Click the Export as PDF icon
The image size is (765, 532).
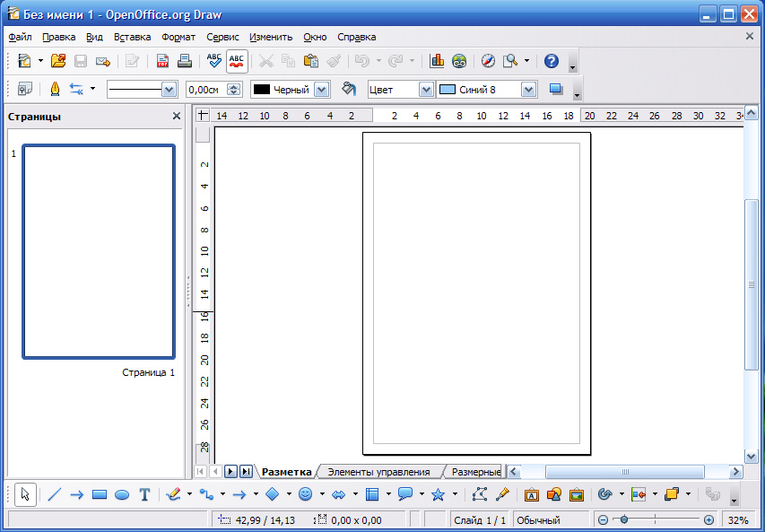coord(163,61)
